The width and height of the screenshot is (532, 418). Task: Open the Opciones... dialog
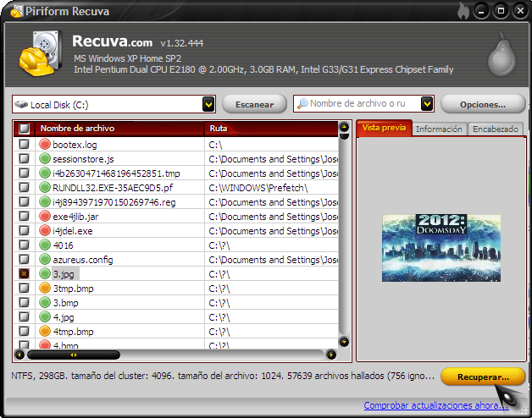(x=483, y=104)
